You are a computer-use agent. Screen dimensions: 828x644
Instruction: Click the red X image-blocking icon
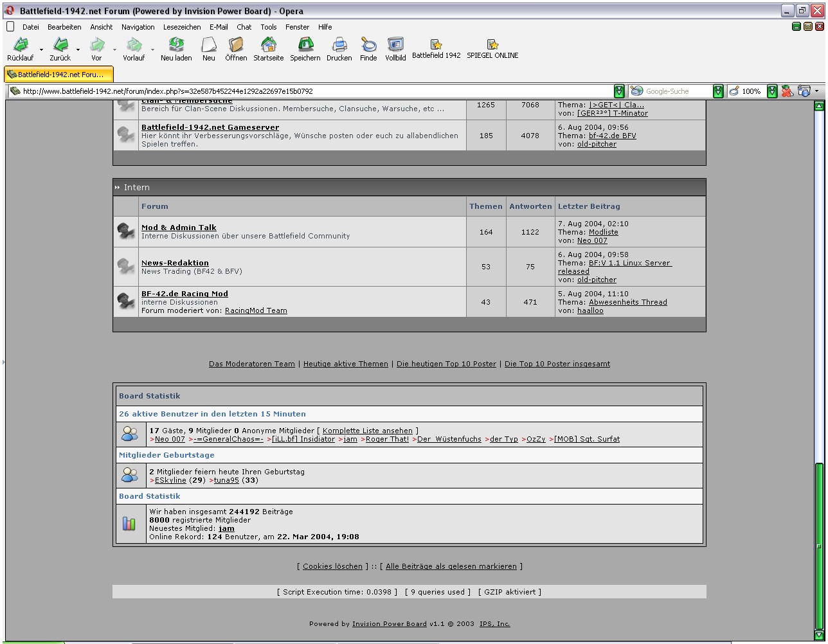[x=788, y=91]
